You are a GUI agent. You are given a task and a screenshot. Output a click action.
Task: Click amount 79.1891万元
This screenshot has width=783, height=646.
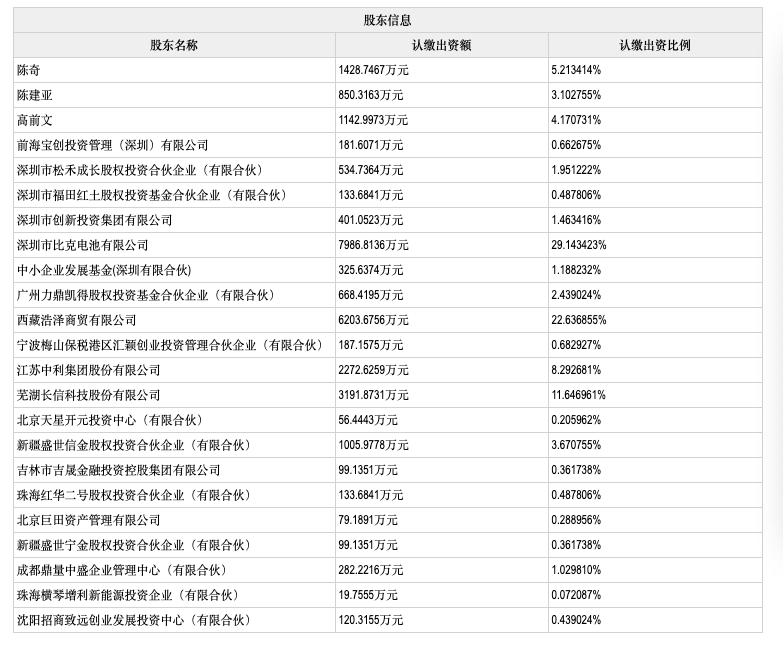tap(368, 520)
